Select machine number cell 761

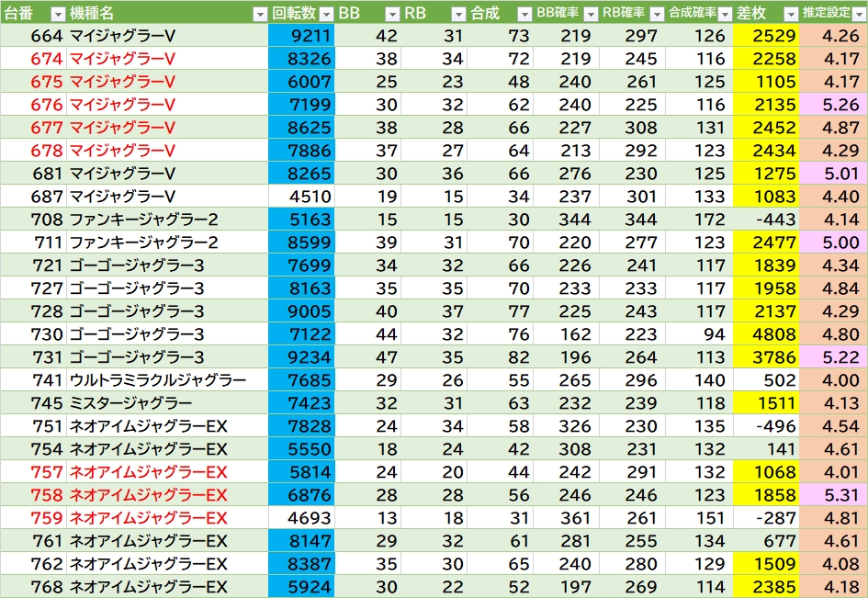pyautogui.click(x=34, y=542)
